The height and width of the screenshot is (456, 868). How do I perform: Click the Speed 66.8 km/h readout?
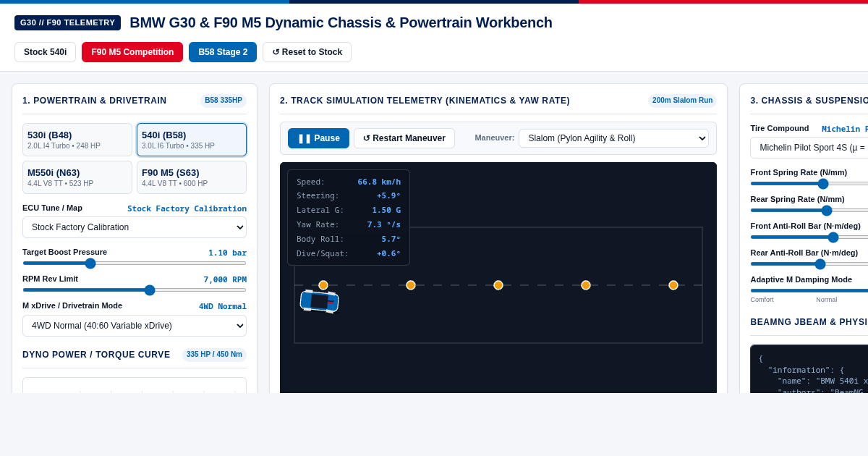349,182
